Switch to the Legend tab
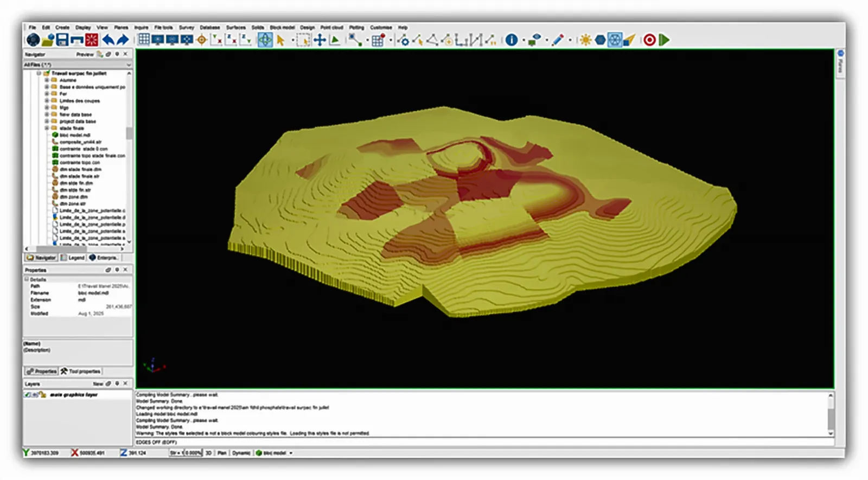The width and height of the screenshot is (868, 480). [x=73, y=258]
